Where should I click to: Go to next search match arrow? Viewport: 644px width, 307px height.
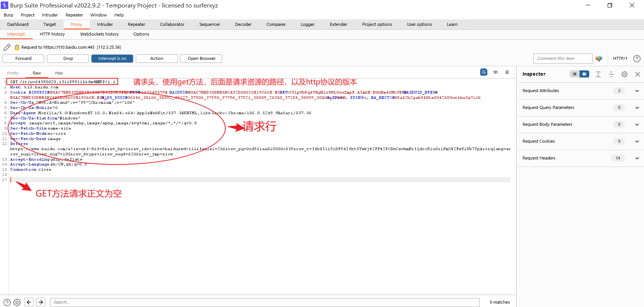point(41,302)
